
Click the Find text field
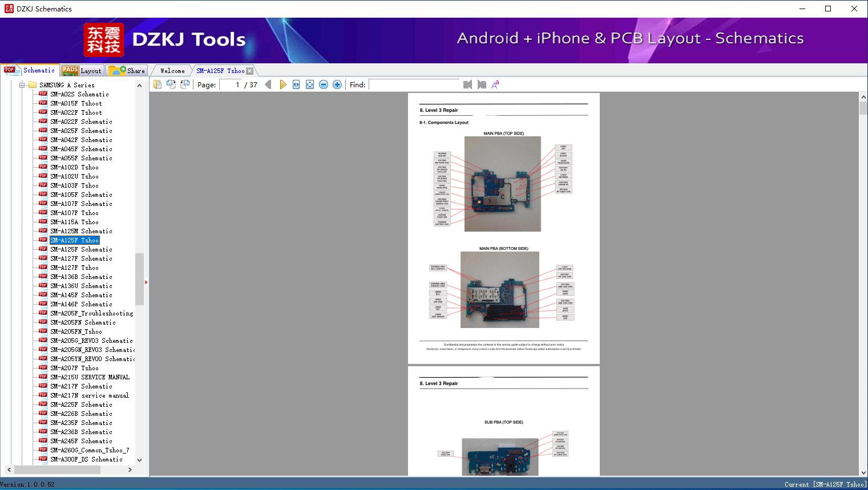(x=414, y=84)
